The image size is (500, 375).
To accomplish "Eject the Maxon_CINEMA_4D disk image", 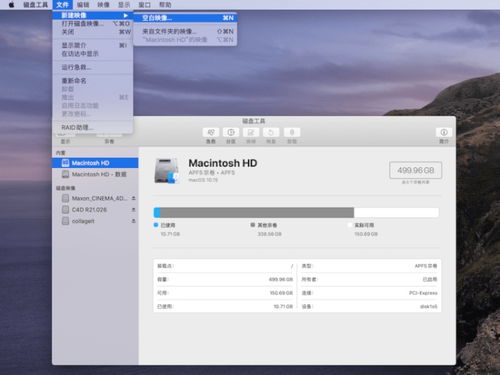I will [x=133, y=198].
